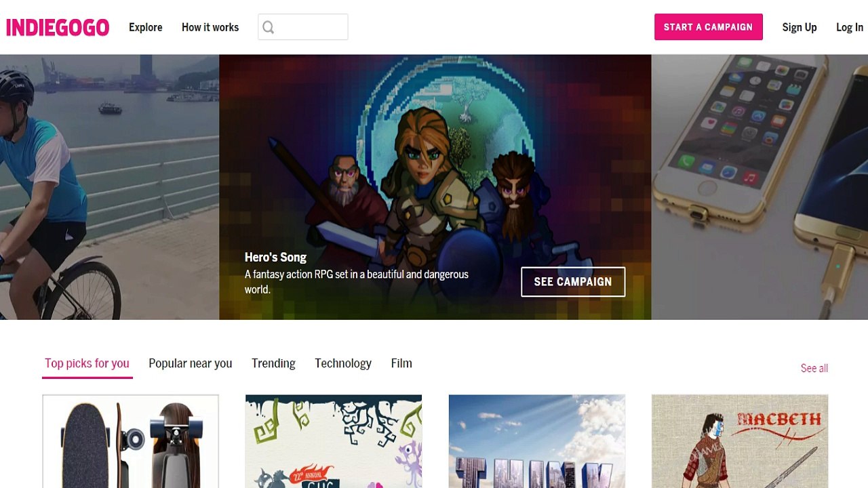Show the previous cyclist banner slide

109,187
